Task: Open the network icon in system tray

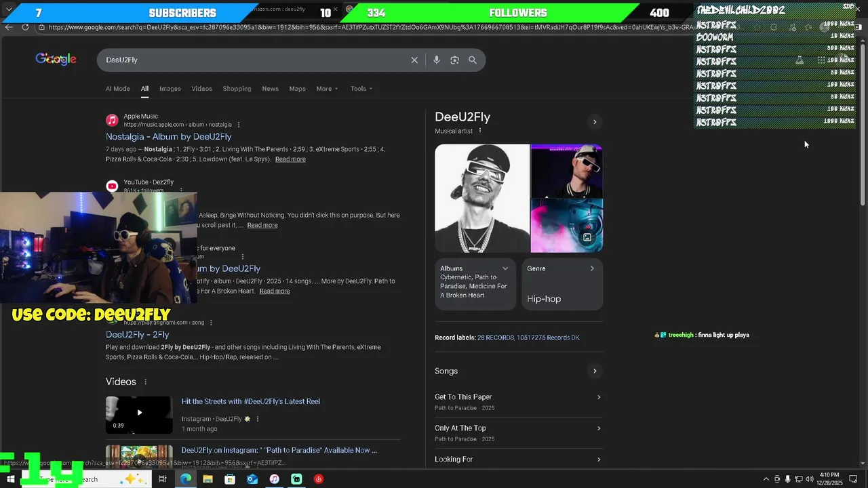Action: (x=798, y=479)
